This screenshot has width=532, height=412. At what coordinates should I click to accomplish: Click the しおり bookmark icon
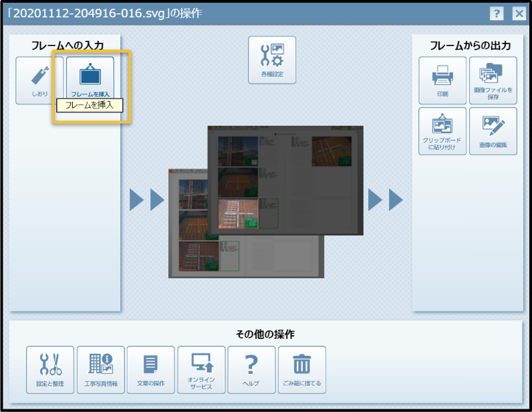(x=39, y=80)
